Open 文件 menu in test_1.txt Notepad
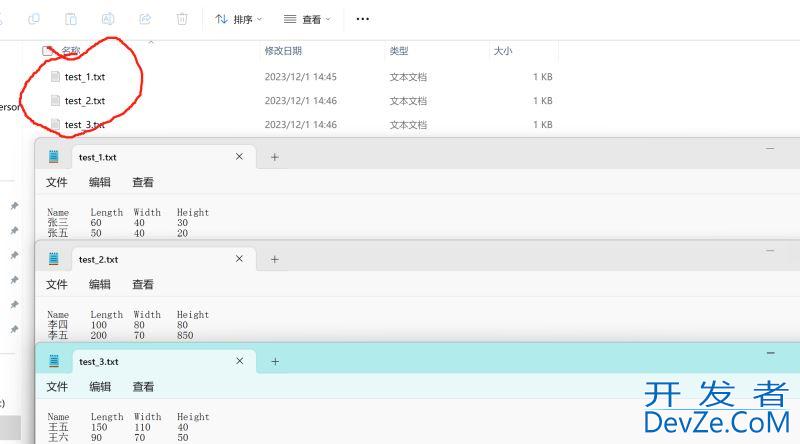The width and height of the screenshot is (800, 444). point(57,182)
